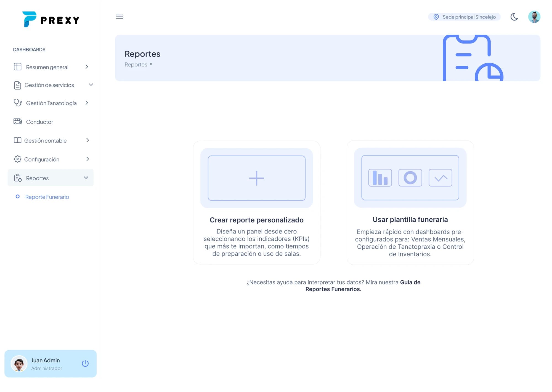Click the donut chart icon in template card
This screenshot has width=552, height=392.
pos(410,178)
